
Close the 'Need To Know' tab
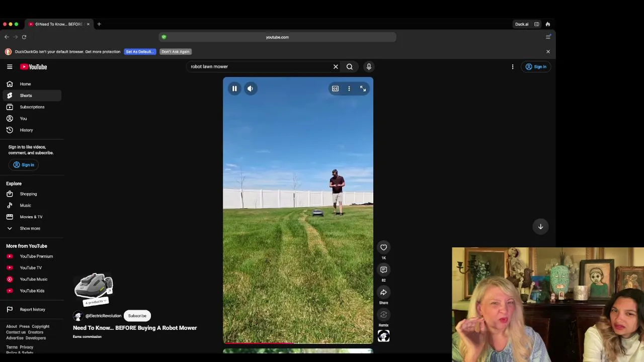pos(88,24)
